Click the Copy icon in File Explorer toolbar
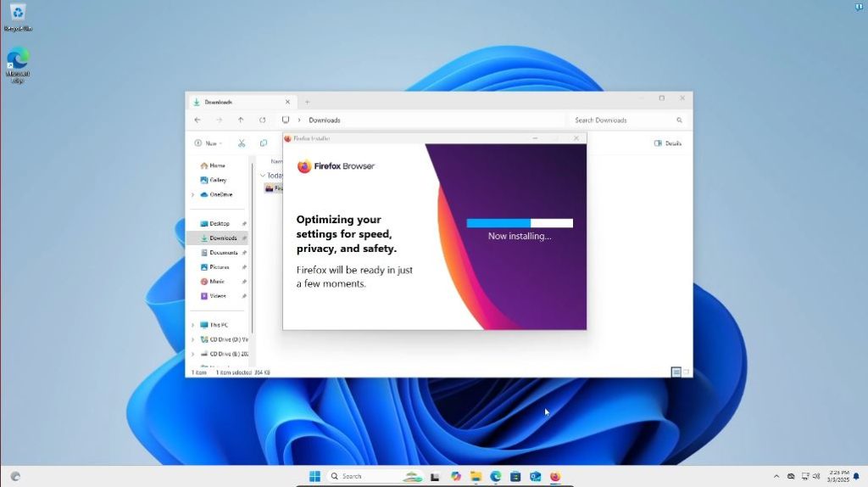This screenshot has height=487, width=868. (264, 143)
